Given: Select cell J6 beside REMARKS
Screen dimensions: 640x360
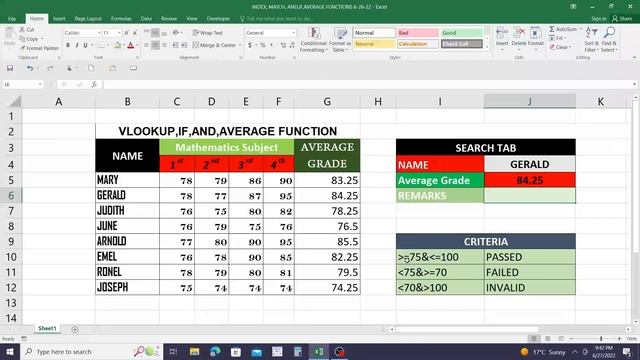Looking at the screenshot, I should (529, 196).
